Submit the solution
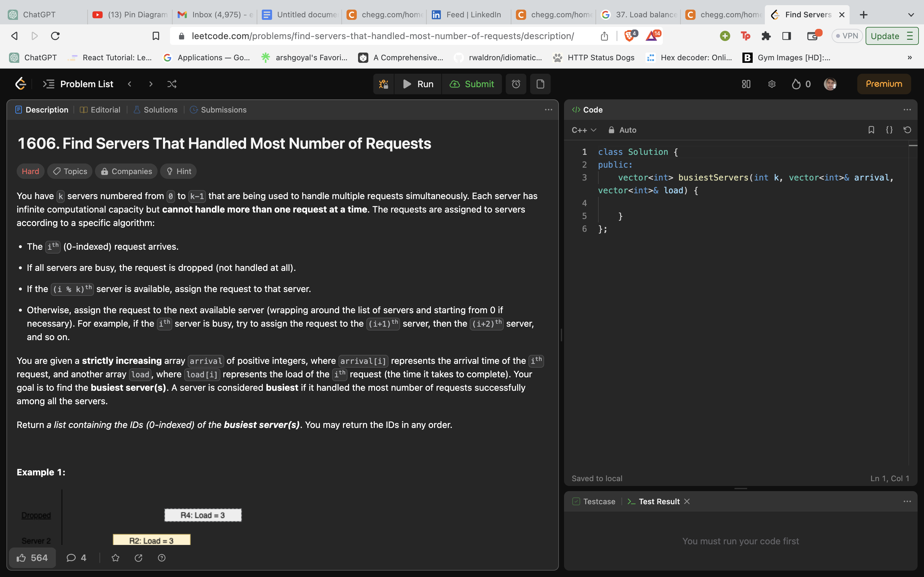924x577 pixels. point(472,84)
